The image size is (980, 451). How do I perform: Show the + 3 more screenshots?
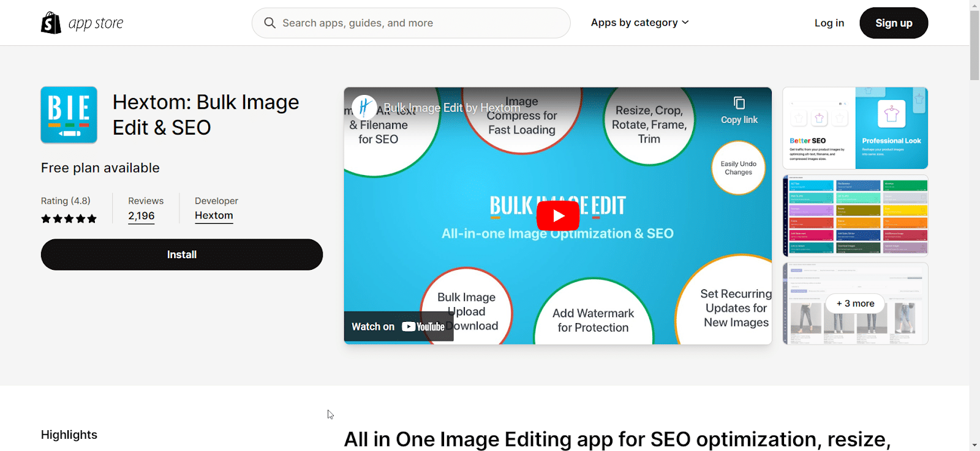855,304
